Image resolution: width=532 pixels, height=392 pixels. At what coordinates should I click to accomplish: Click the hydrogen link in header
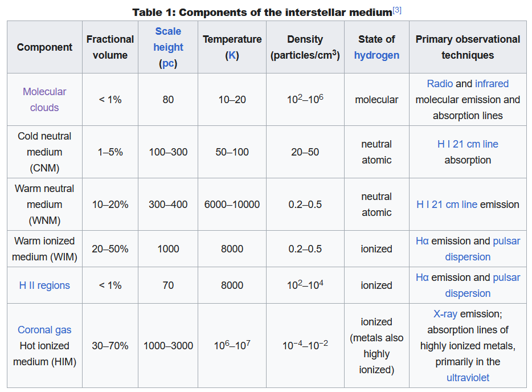point(377,55)
